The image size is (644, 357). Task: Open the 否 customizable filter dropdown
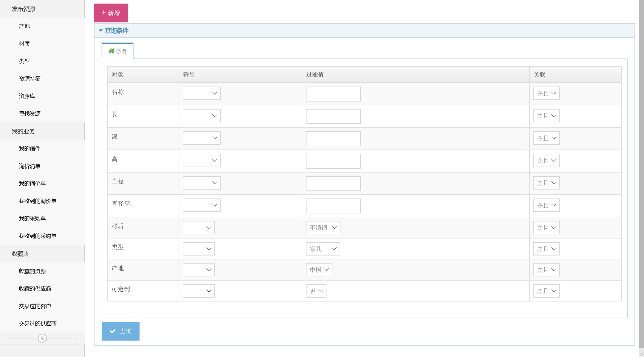pos(316,291)
